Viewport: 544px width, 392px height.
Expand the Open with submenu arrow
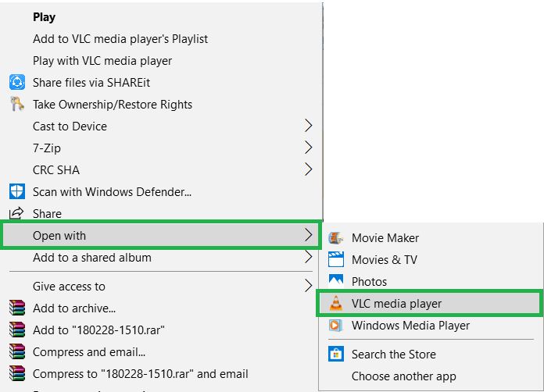tap(309, 235)
